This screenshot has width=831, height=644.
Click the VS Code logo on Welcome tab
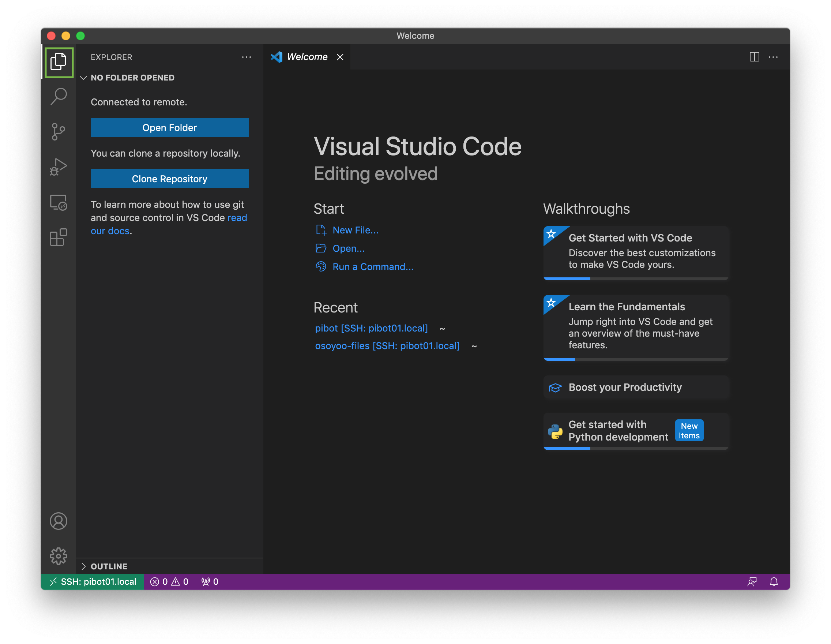tap(276, 57)
